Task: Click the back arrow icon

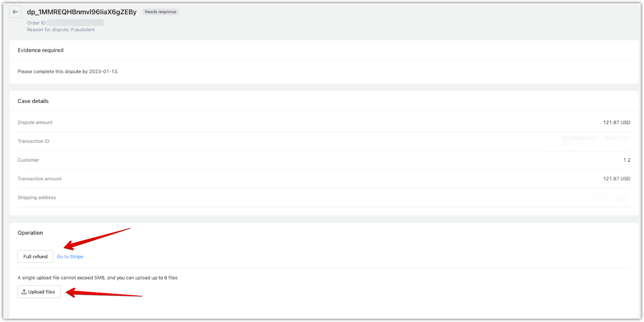Action: [15, 12]
